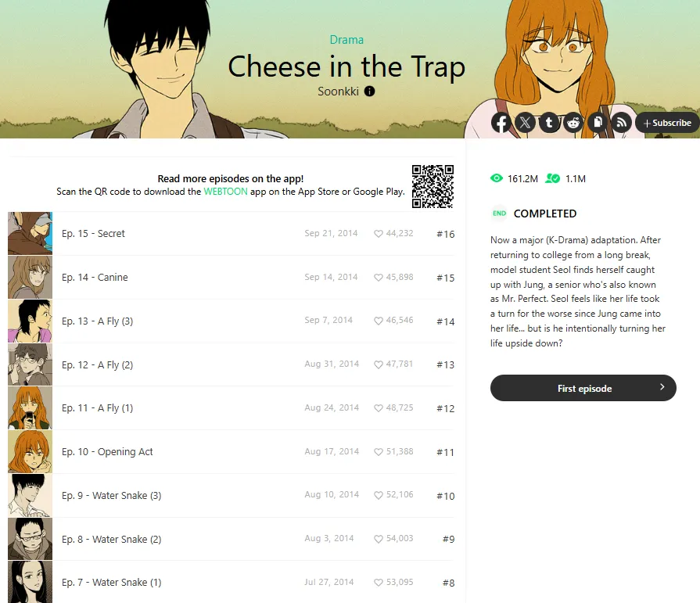Open the Ep. 12 thumbnail image

(30, 364)
